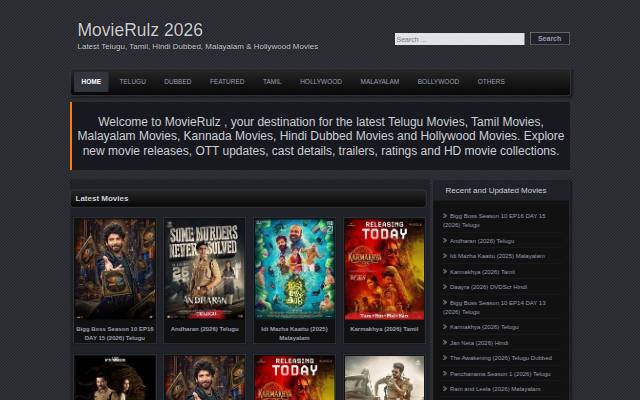640x400 pixels.
Task: Select the BOLLYWOOD menu item
Action: [438, 82]
